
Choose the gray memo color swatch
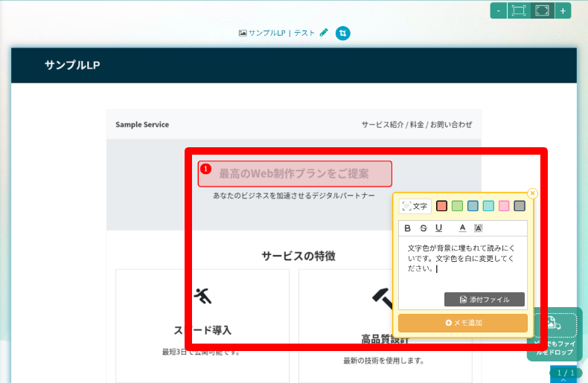[520, 206]
